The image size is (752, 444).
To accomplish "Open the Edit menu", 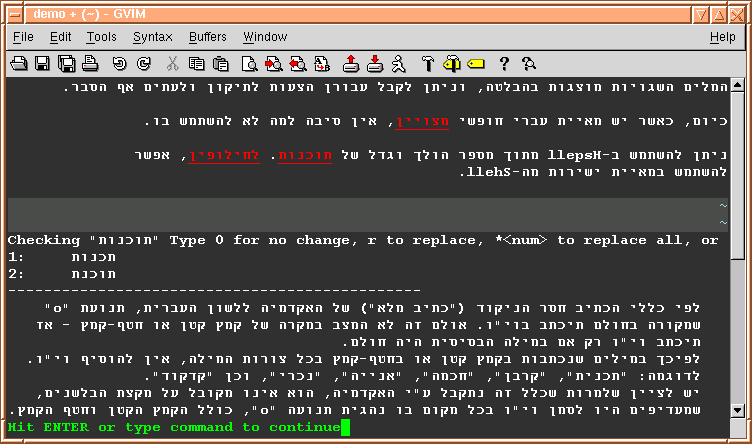I will (60, 37).
